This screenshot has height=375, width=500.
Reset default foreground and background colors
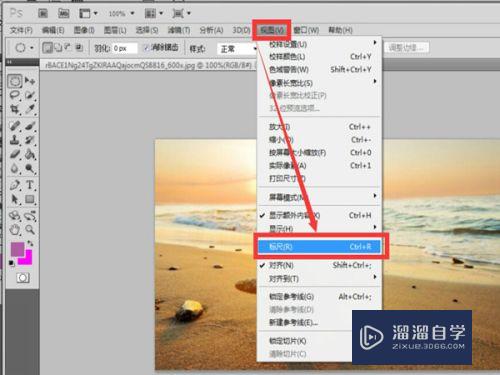click(12, 264)
